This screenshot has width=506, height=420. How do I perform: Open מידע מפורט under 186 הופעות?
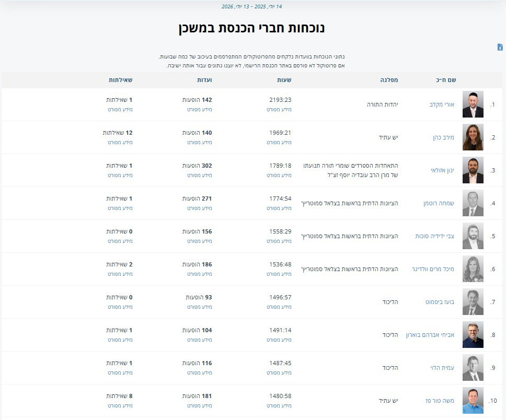tap(200, 274)
